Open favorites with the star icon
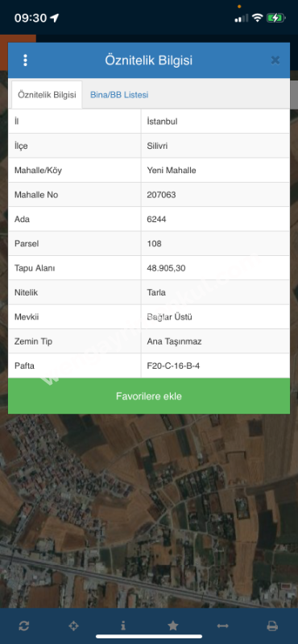 [x=173, y=625]
